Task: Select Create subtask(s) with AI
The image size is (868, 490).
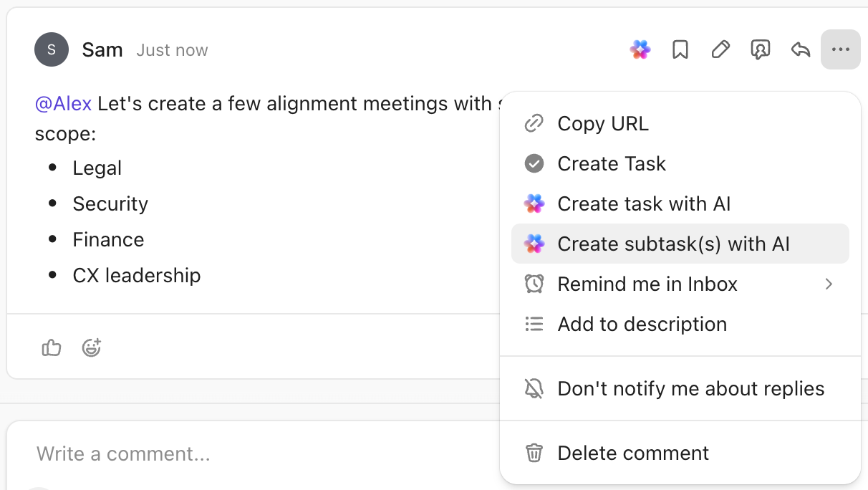Action: tap(673, 244)
